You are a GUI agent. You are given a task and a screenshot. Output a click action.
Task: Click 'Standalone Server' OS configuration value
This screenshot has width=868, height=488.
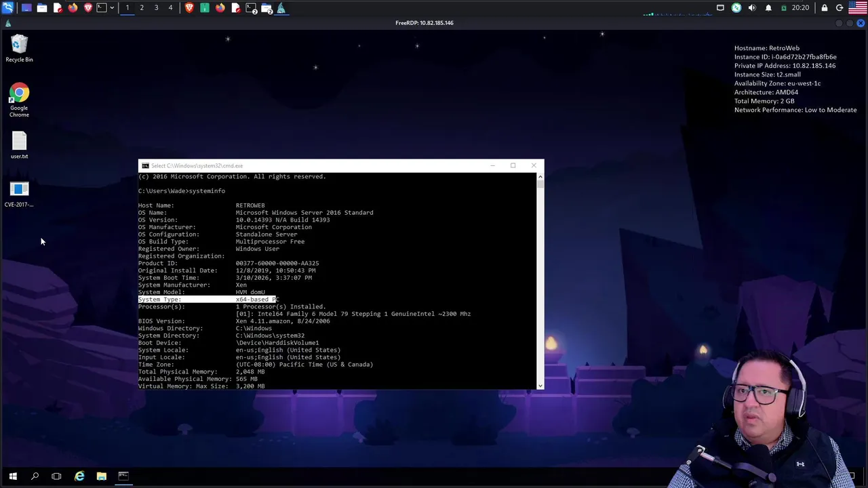267,235
